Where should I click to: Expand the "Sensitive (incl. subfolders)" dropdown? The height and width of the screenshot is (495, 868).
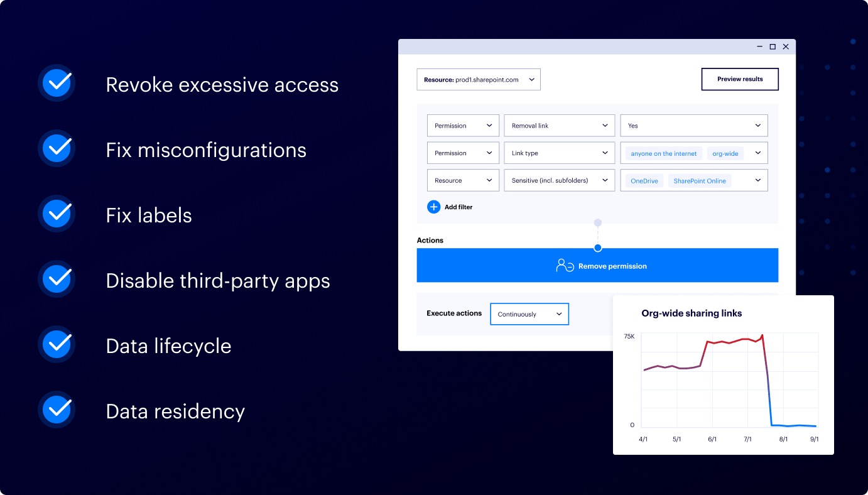tap(559, 180)
